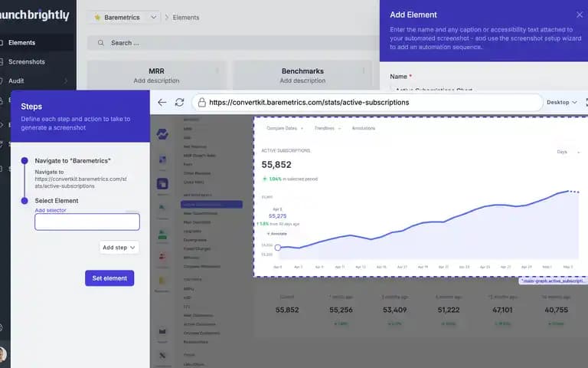Click the 51,222 stat below chart

click(449, 310)
